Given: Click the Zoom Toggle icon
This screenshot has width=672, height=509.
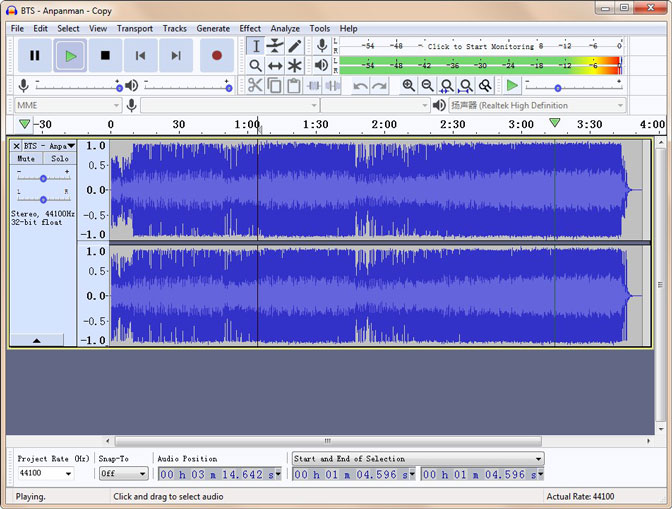Looking at the screenshot, I should [485, 86].
